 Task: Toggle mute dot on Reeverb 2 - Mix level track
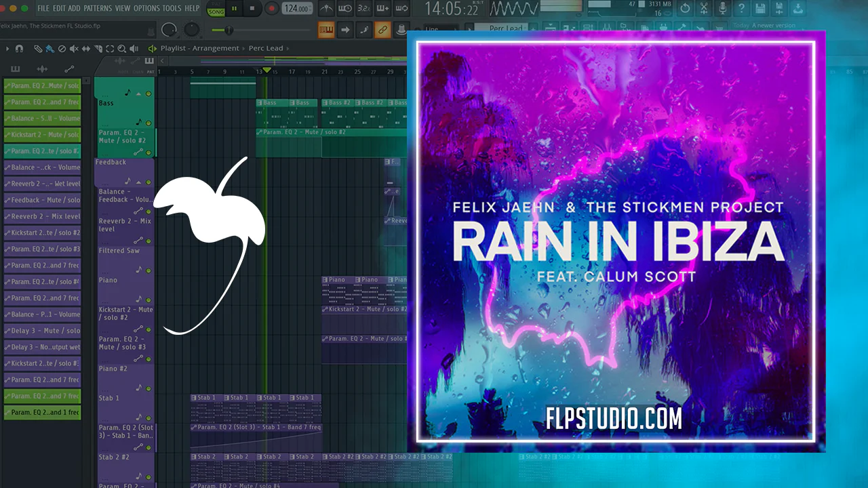point(149,241)
